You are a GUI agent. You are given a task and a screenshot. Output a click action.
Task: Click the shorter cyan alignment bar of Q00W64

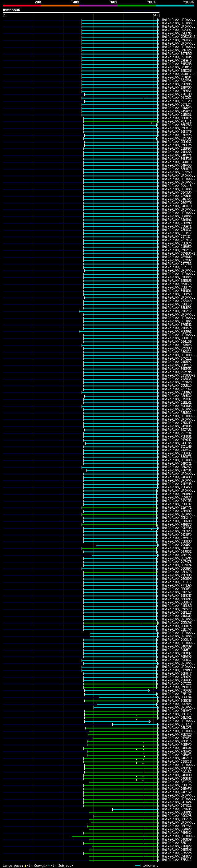pos(128,545)
